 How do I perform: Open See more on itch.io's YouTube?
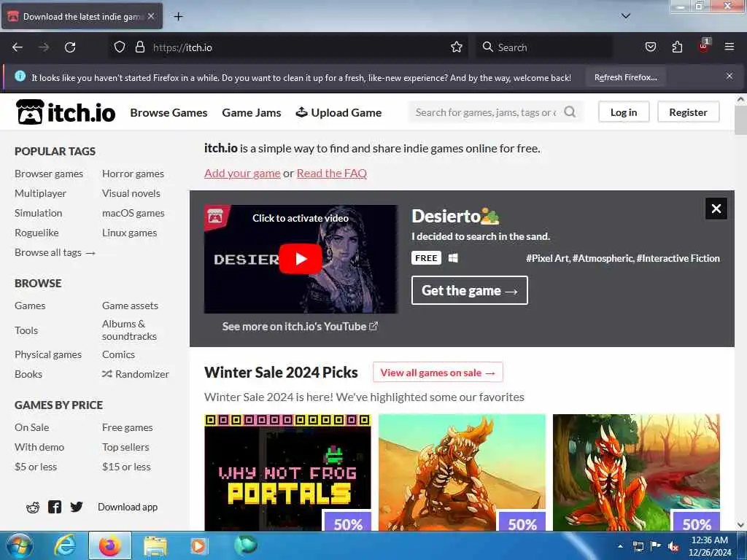click(x=300, y=326)
